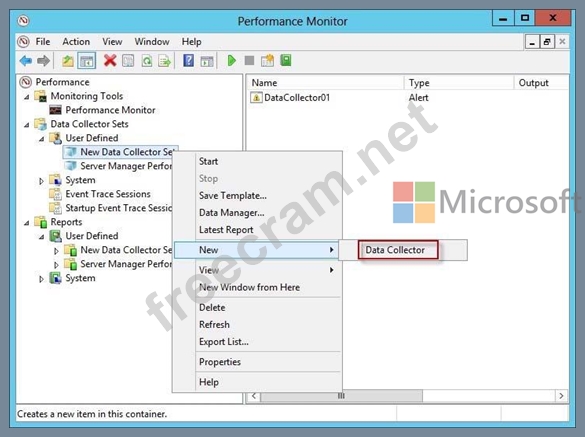Image resolution: width=585 pixels, height=437 pixels.
Task: Click the horizontal scrollbar right arrow
Action: coord(561,396)
